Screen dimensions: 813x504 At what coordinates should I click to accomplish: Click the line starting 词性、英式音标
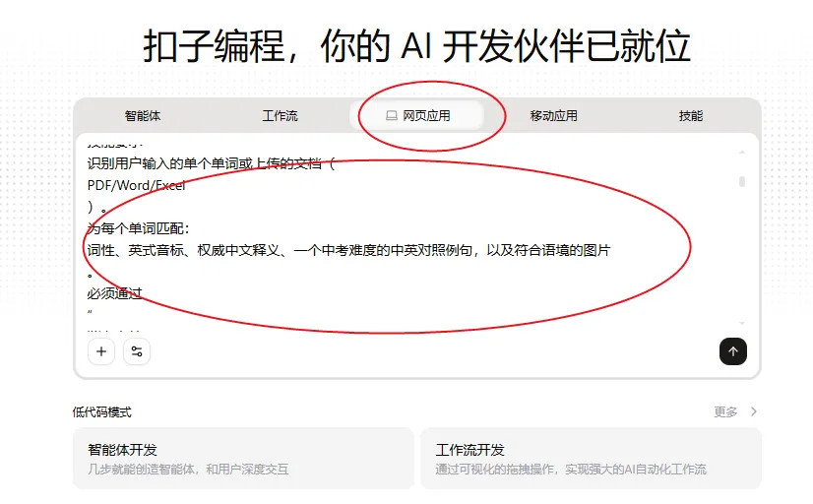tap(349, 250)
